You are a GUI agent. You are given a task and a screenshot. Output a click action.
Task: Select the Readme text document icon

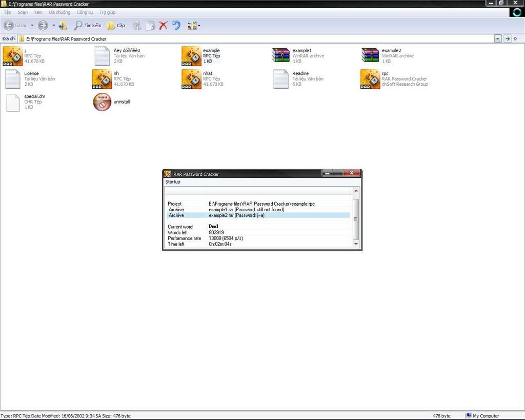(x=281, y=79)
